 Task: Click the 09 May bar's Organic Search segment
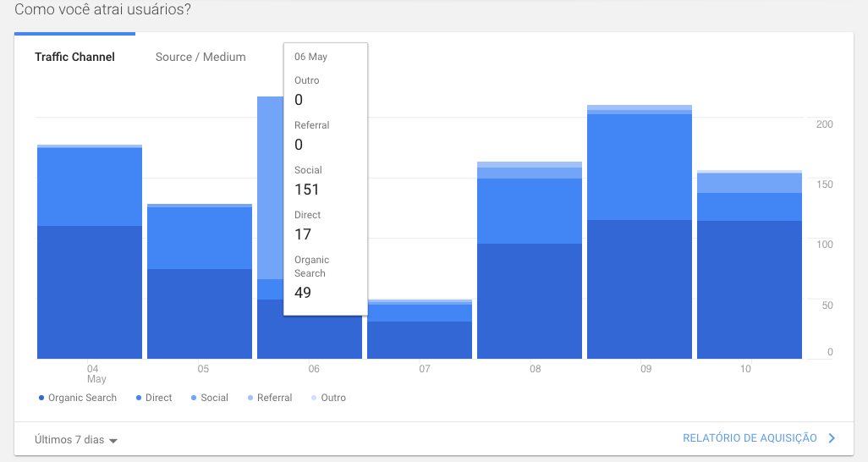point(640,289)
